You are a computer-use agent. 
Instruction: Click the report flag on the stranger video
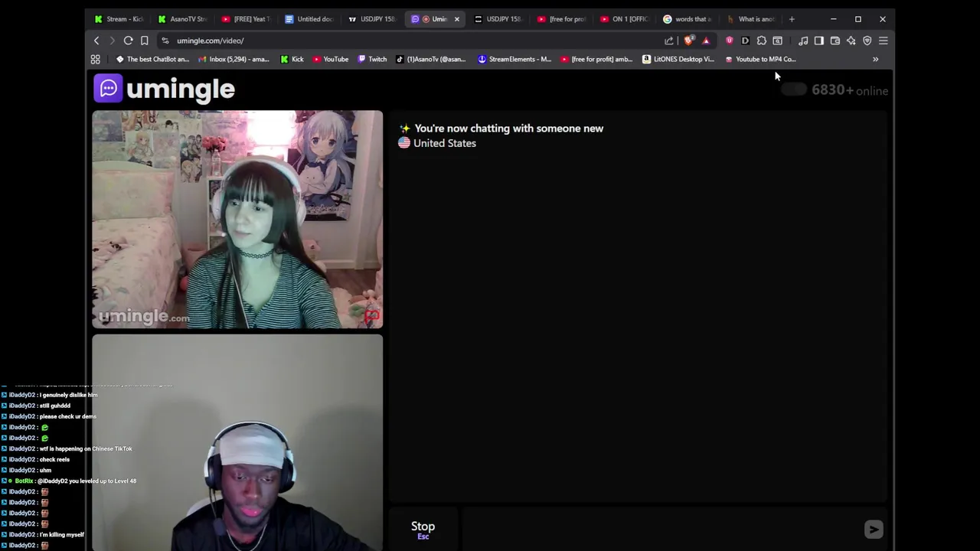372,315
